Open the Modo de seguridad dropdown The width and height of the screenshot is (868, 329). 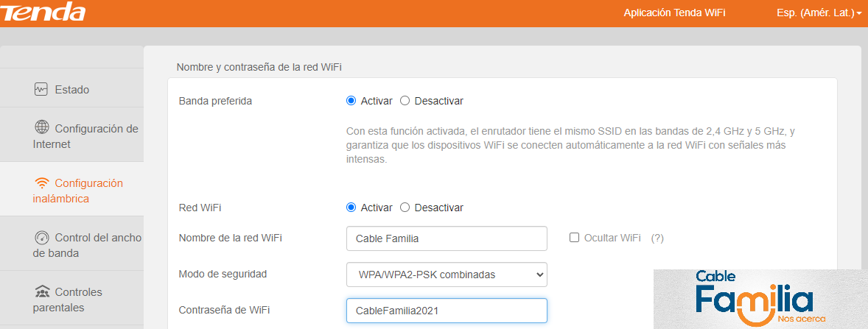[x=447, y=275]
